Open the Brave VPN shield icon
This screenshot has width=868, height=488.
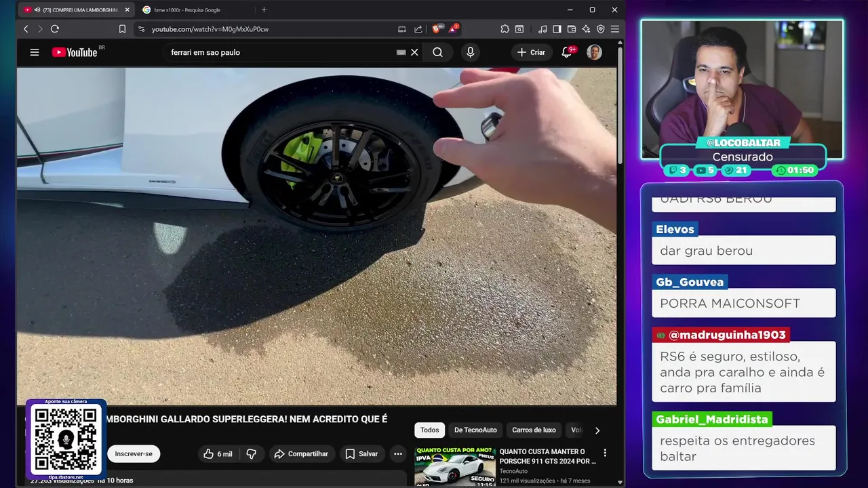[601, 29]
